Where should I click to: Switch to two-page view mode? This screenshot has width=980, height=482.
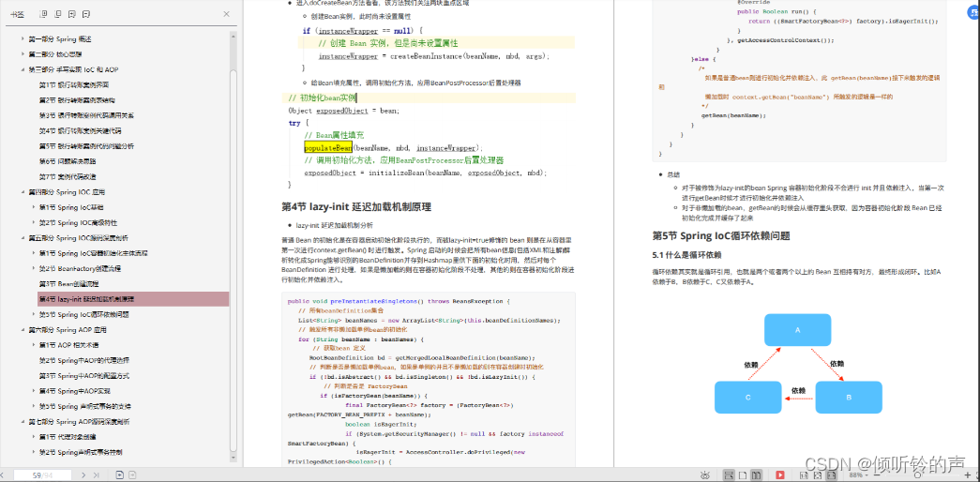point(756,475)
